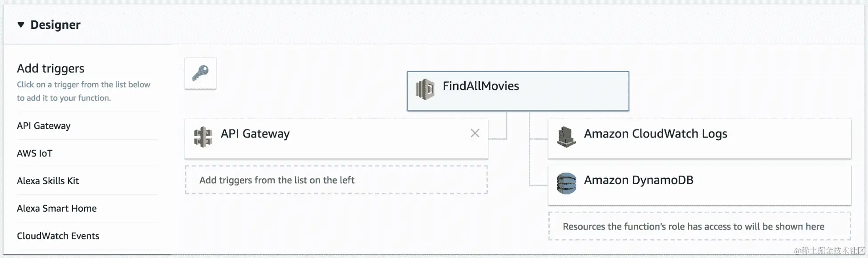Select Alexa Smart Home trigger
Viewport: 868px width, 258px height.
coord(57,209)
